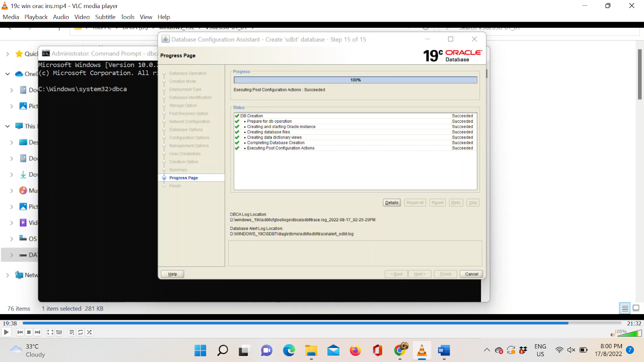Open the VLC Video menu
Image resolution: width=644 pixels, height=362 pixels.
point(82,17)
